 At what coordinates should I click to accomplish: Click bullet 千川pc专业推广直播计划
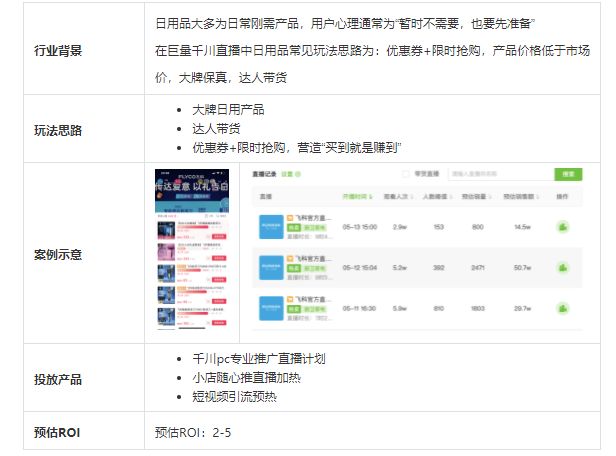click(x=259, y=359)
